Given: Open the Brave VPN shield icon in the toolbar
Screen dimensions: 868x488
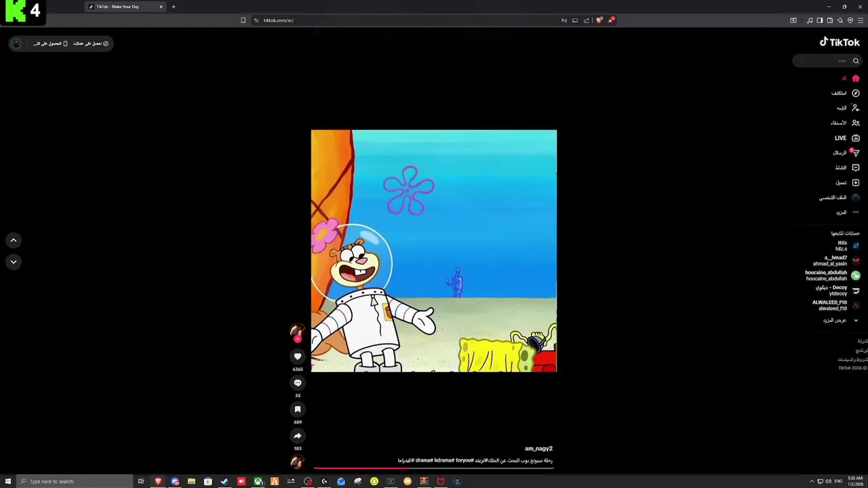Looking at the screenshot, I should 850,20.
